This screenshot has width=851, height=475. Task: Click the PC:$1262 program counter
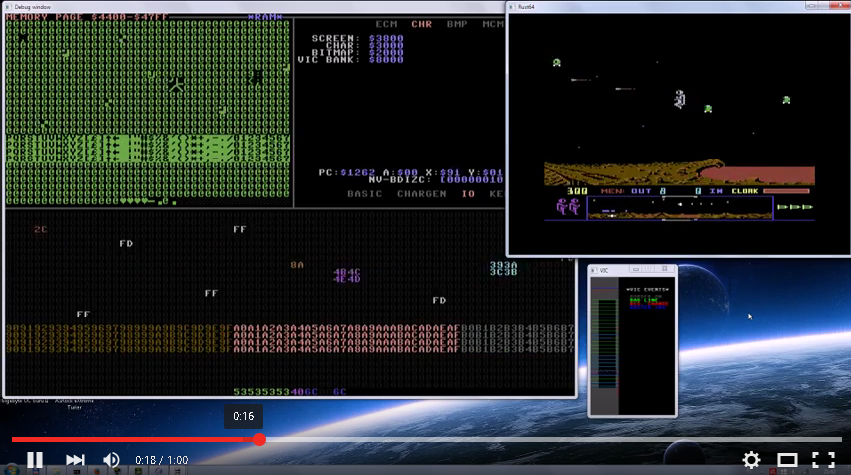pos(347,172)
